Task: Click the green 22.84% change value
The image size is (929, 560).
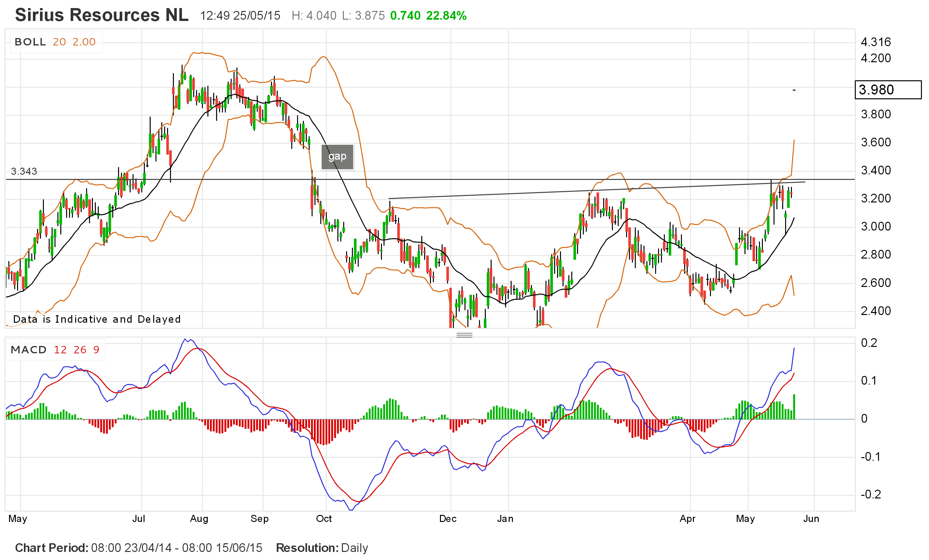Action: (x=446, y=16)
